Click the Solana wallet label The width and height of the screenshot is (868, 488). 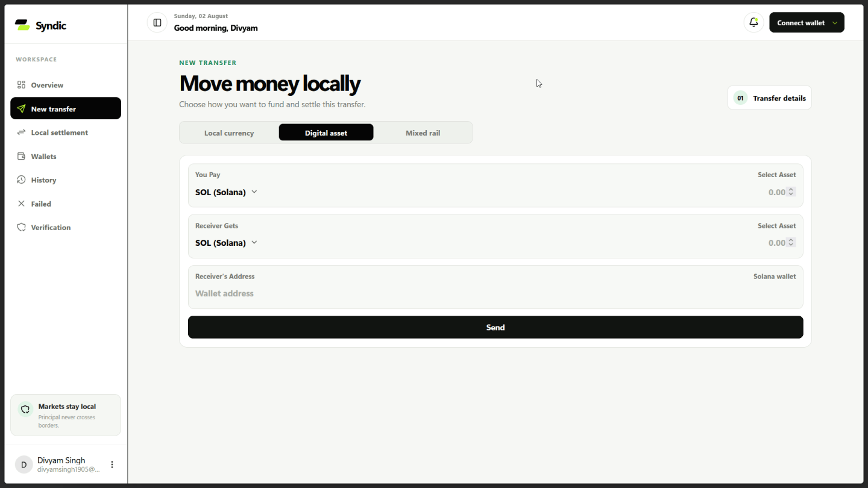(775, 277)
